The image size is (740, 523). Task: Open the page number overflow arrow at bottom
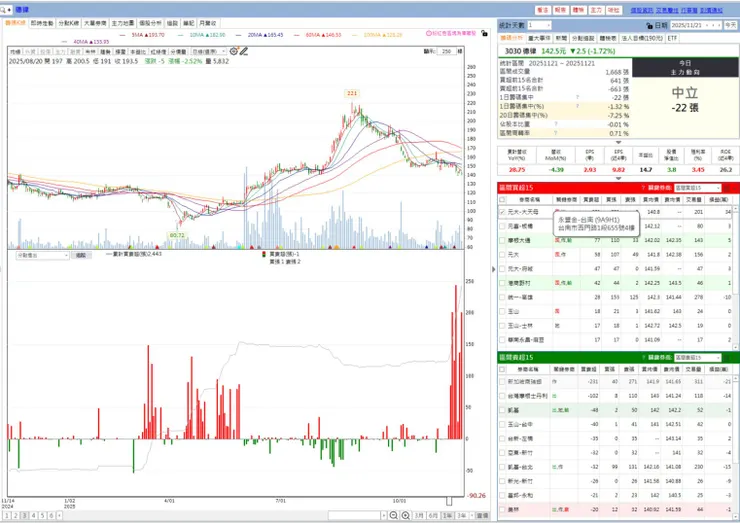(59, 515)
